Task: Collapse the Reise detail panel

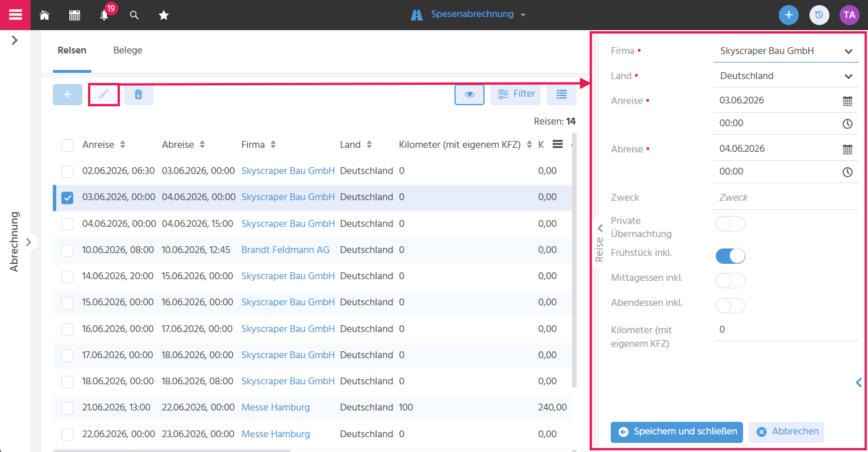Action: 599,229
